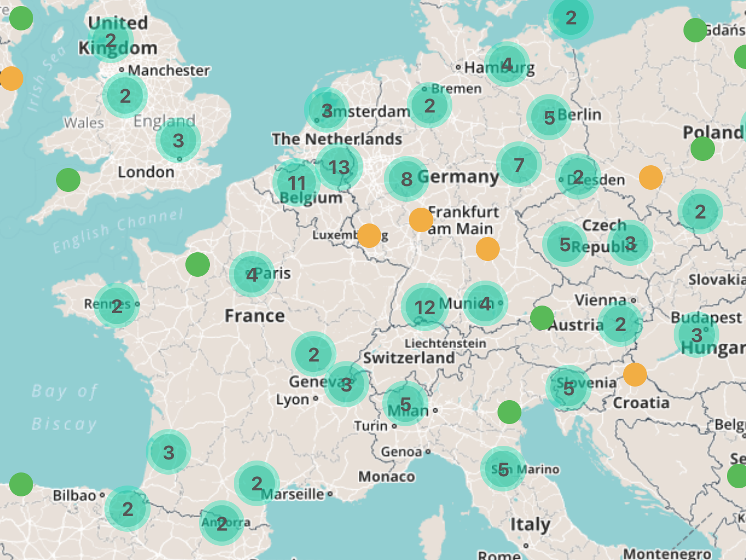Select the green marker left of Austria label

pyautogui.click(x=542, y=318)
